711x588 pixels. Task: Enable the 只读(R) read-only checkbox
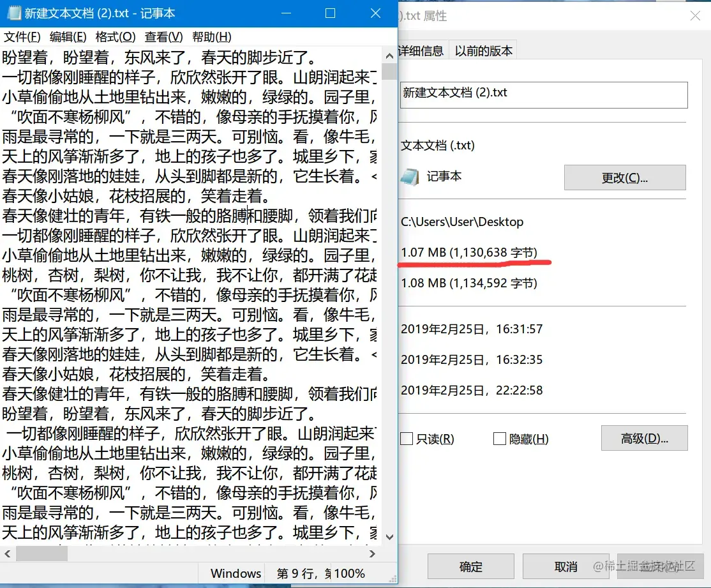pyautogui.click(x=405, y=439)
